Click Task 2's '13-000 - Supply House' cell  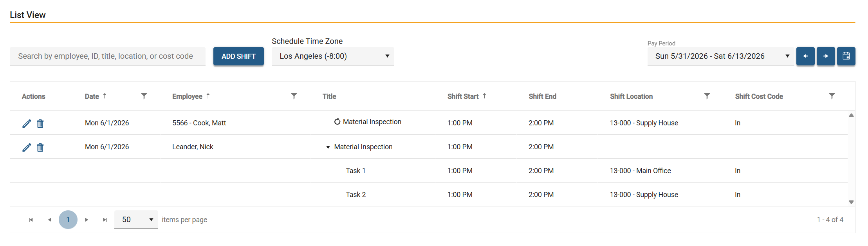coord(644,195)
